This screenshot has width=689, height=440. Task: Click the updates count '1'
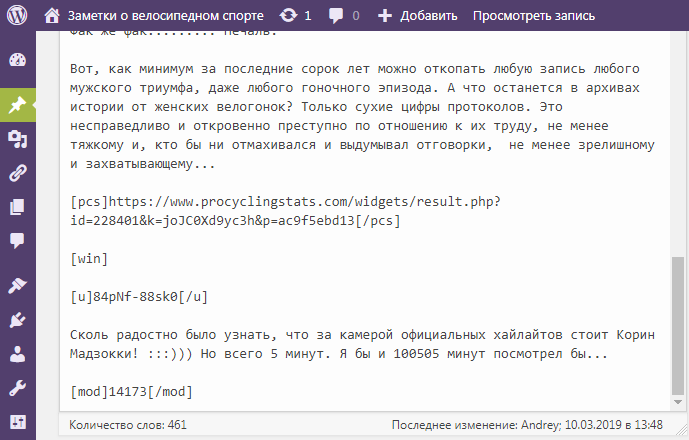(x=308, y=16)
